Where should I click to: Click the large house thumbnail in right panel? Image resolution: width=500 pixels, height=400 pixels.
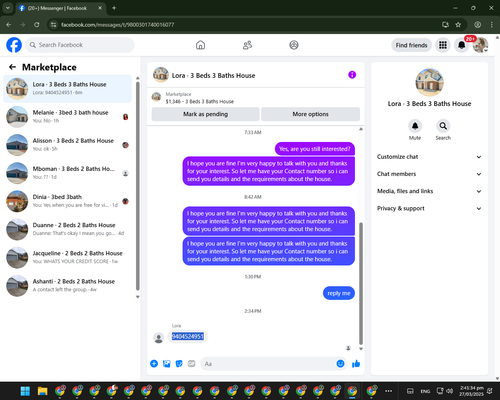429,82
